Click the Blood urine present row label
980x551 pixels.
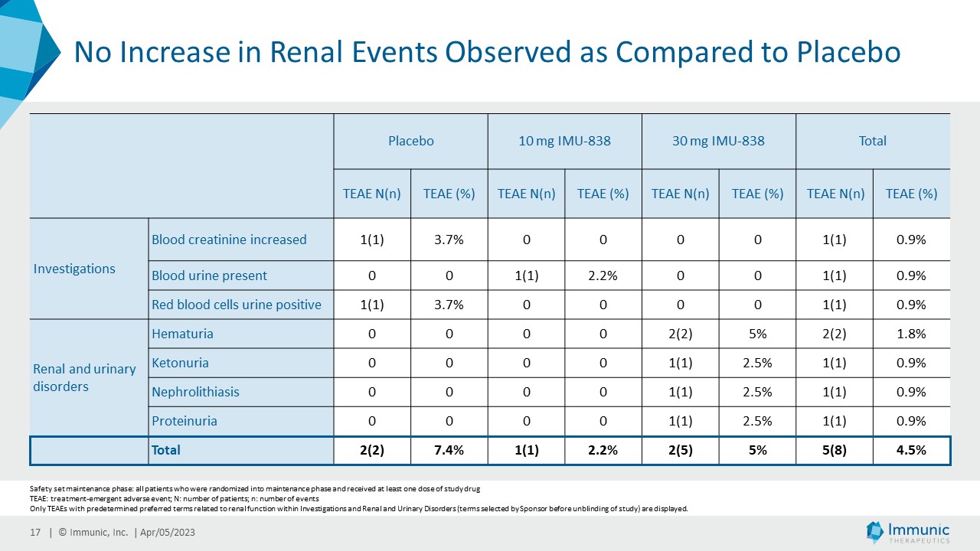(x=209, y=275)
